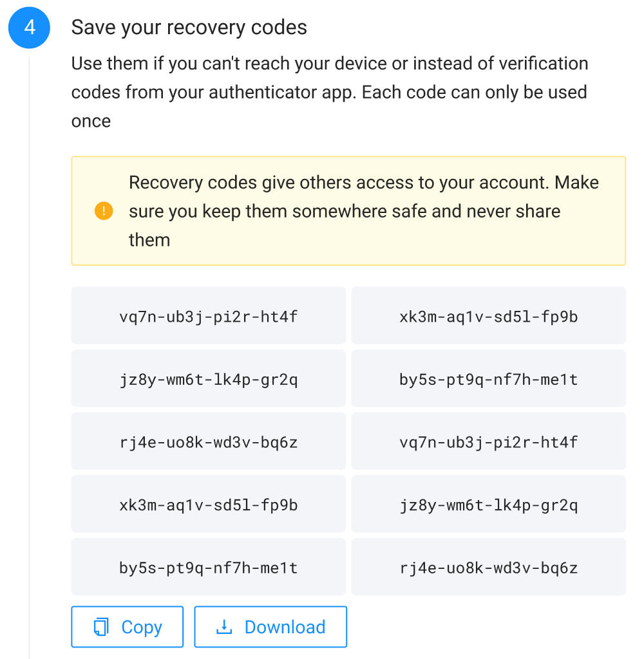Select code vq7n-ub3j-pi2r-ht4f in the left column
The image size is (644, 659).
tap(209, 316)
